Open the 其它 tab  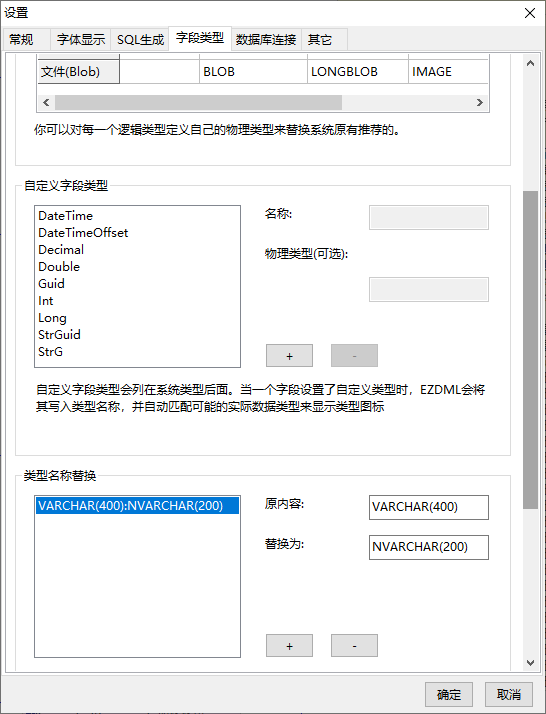click(324, 40)
